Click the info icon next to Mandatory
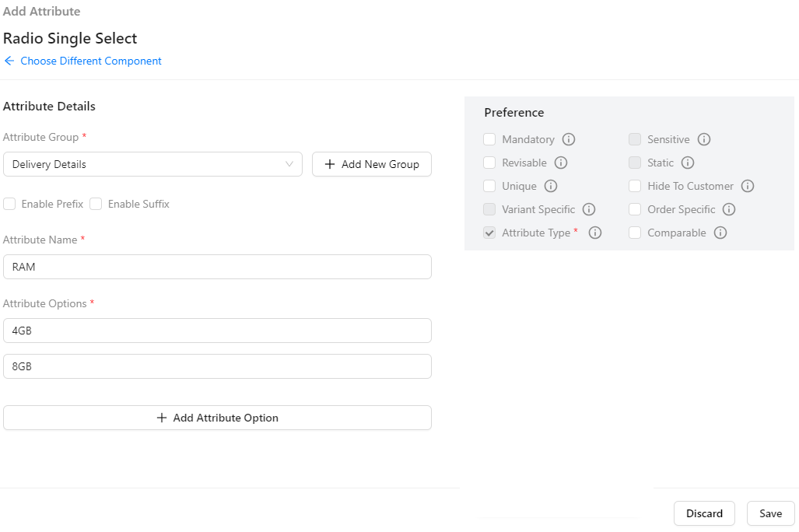This screenshot has height=532, width=799. pos(569,140)
